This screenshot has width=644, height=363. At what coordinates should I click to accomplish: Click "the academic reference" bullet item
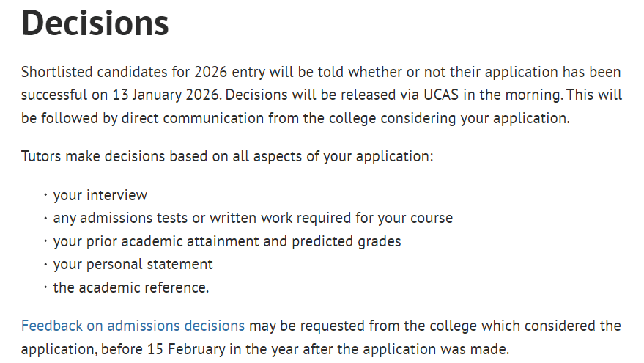(130, 287)
